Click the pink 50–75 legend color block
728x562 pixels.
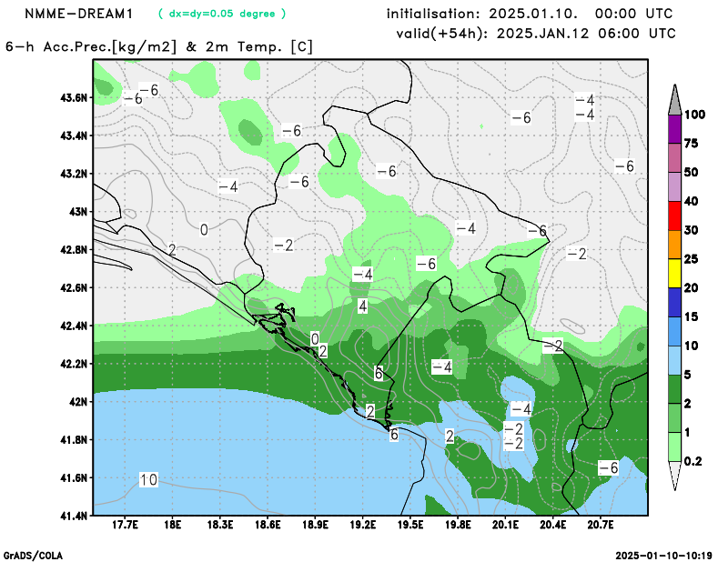674,158
